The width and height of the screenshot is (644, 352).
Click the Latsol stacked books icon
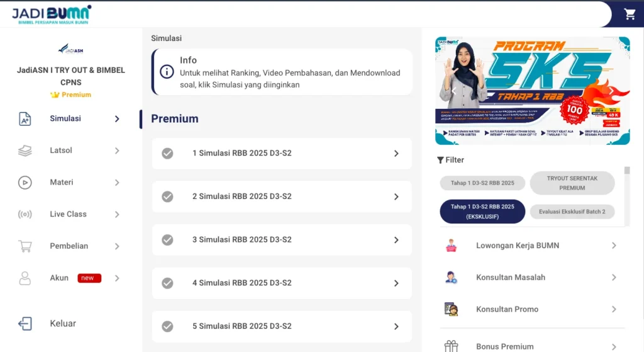(x=25, y=150)
